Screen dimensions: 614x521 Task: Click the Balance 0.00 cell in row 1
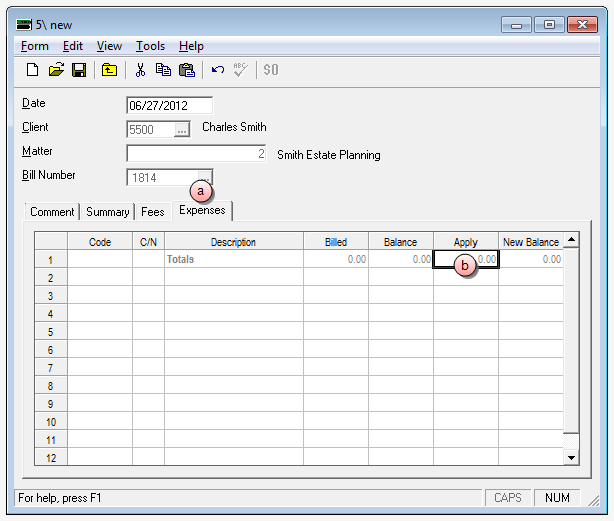click(401, 259)
